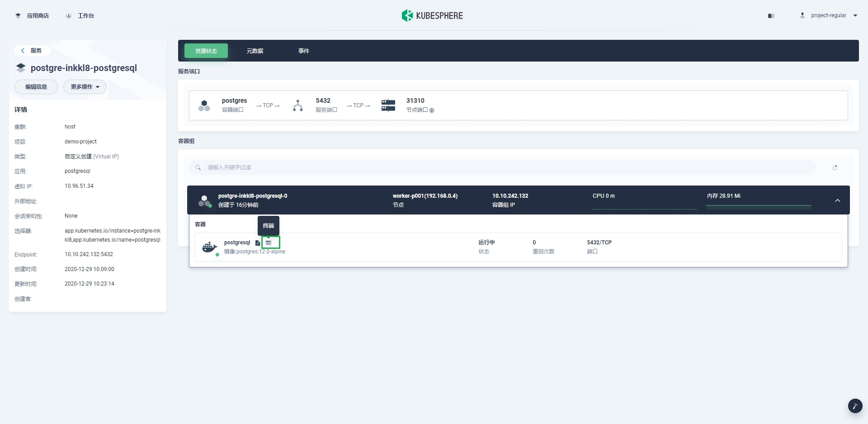
Task: Click the host cluster value
Action: tap(70, 127)
